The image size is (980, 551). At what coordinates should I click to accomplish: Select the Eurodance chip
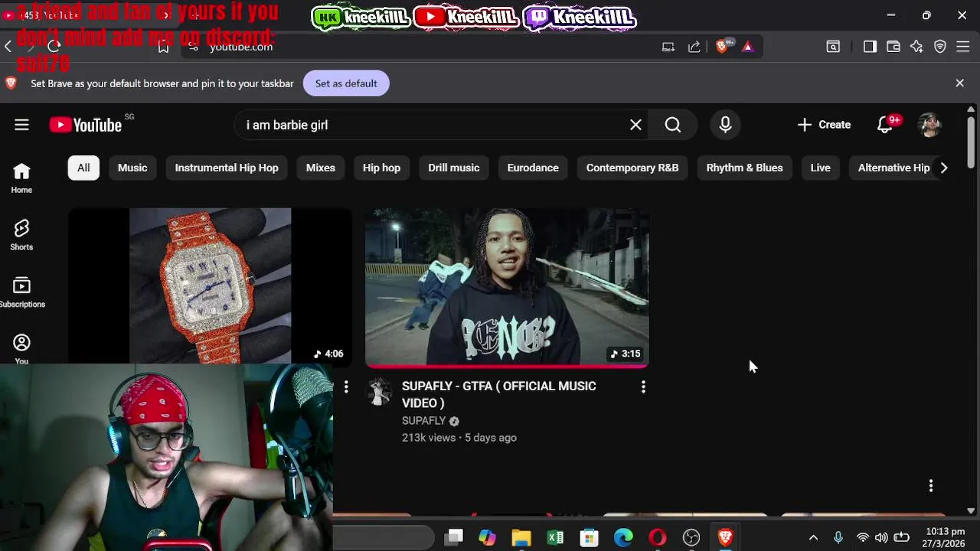pyautogui.click(x=533, y=168)
